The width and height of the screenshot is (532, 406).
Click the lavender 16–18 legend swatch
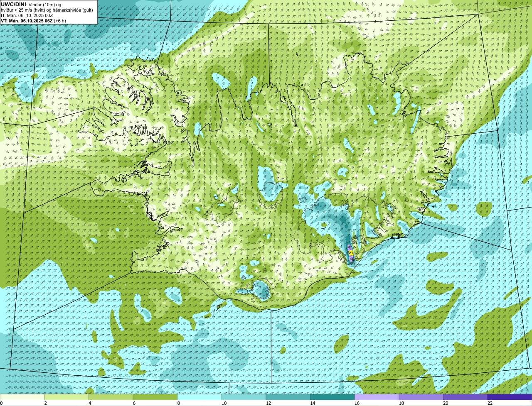[x=377, y=397]
